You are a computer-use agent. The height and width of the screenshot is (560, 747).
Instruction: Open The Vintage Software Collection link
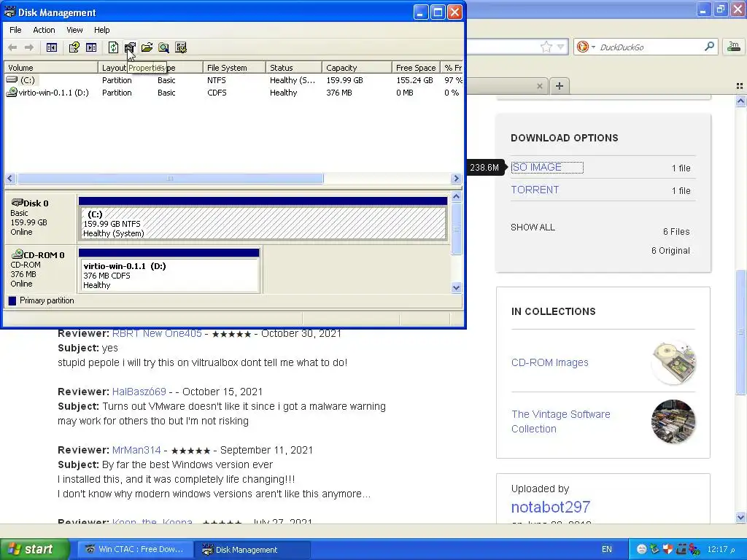tap(561, 421)
